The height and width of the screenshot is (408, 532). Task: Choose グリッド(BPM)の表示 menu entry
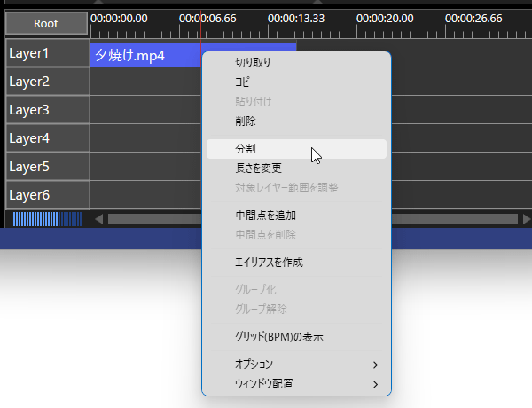click(296, 337)
